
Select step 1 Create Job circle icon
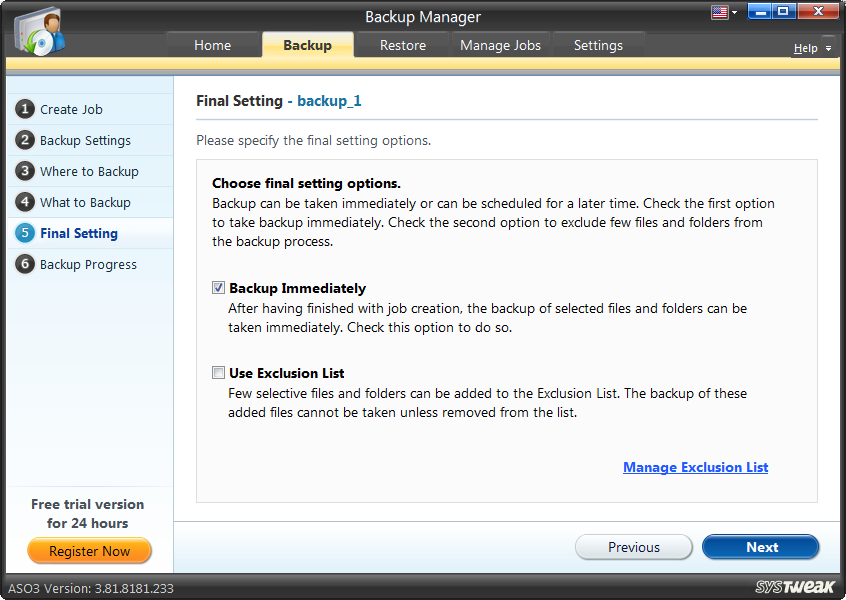[x=25, y=109]
